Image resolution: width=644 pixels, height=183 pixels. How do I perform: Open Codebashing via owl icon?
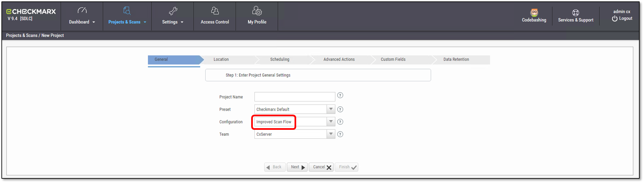click(534, 13)
